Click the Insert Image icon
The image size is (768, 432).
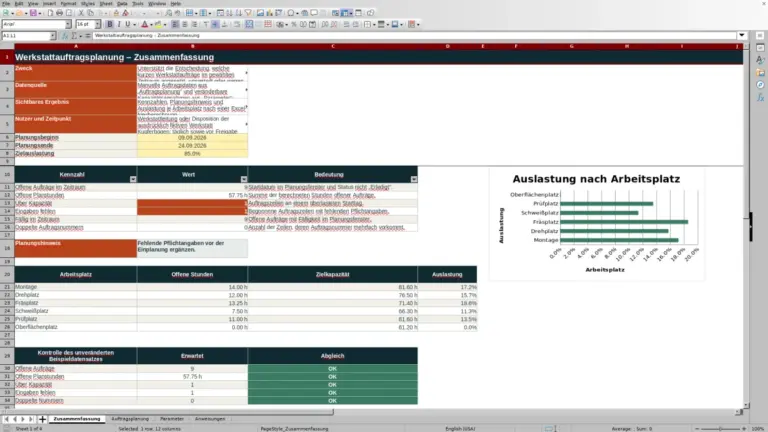click(x=260, y=13)
